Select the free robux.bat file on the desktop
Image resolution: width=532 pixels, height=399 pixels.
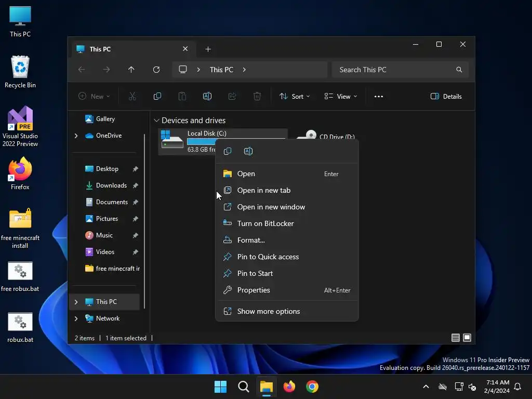click(x=20, y=276)
